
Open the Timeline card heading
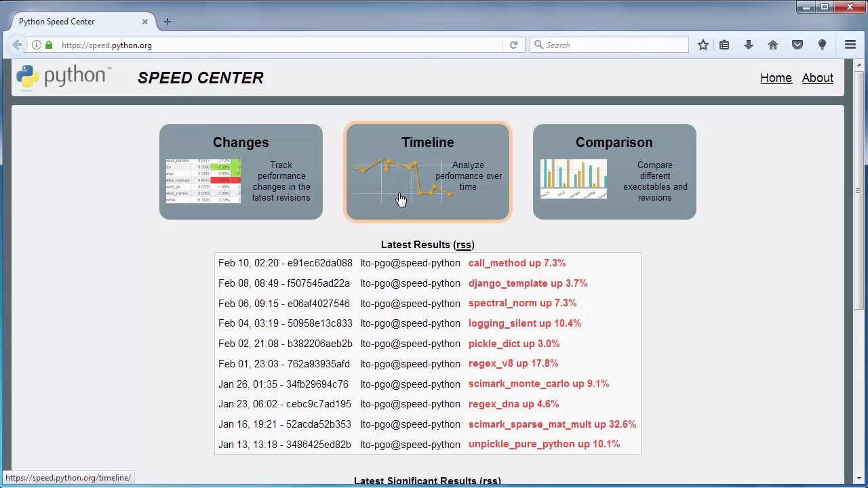pyautogui.click(x=428, y=142)
